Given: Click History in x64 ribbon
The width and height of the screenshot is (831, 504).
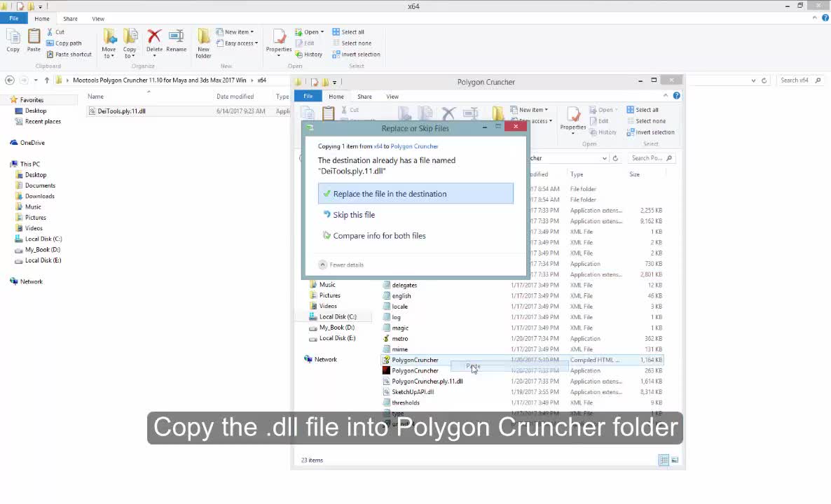Looking at the screenshot, I should tap(309, 54).
